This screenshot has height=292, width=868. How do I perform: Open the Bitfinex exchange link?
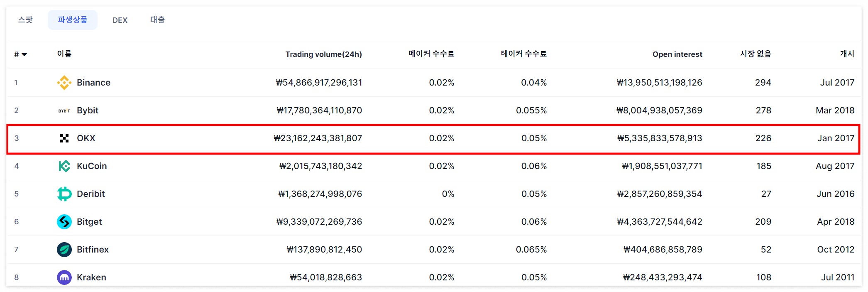(x=93, y=250)
